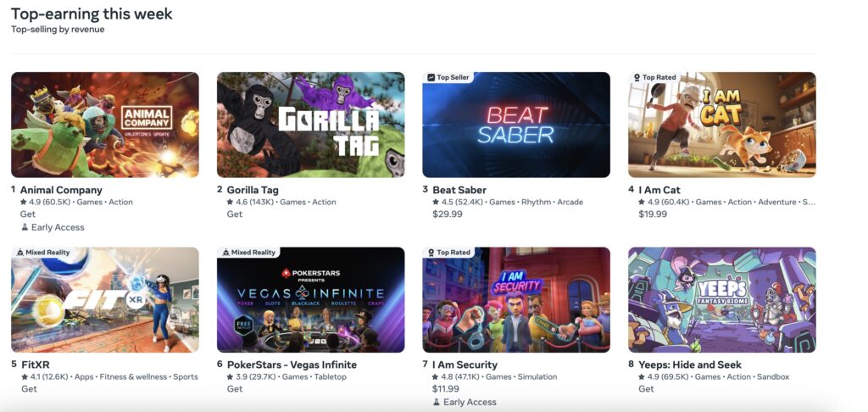
Task: Open the FitXR title link
Action: pyautogui.click(x=36, y=365)
